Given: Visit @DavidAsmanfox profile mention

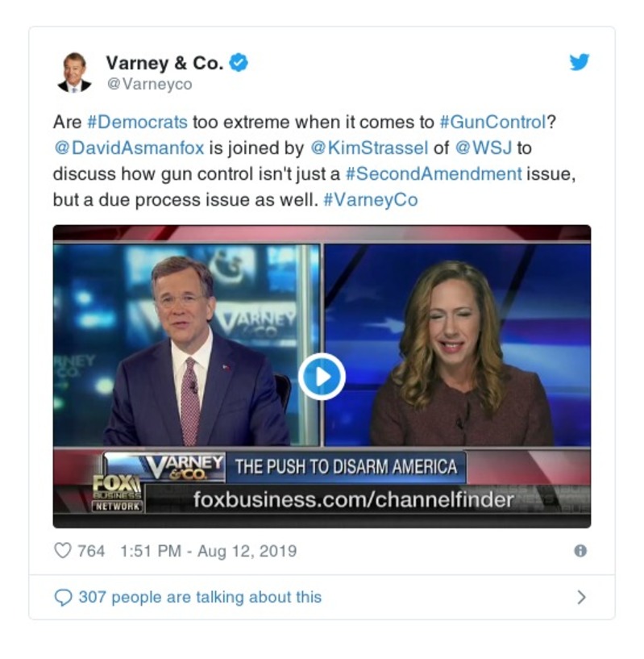Looking at the screenshot, I should point(129,148).
